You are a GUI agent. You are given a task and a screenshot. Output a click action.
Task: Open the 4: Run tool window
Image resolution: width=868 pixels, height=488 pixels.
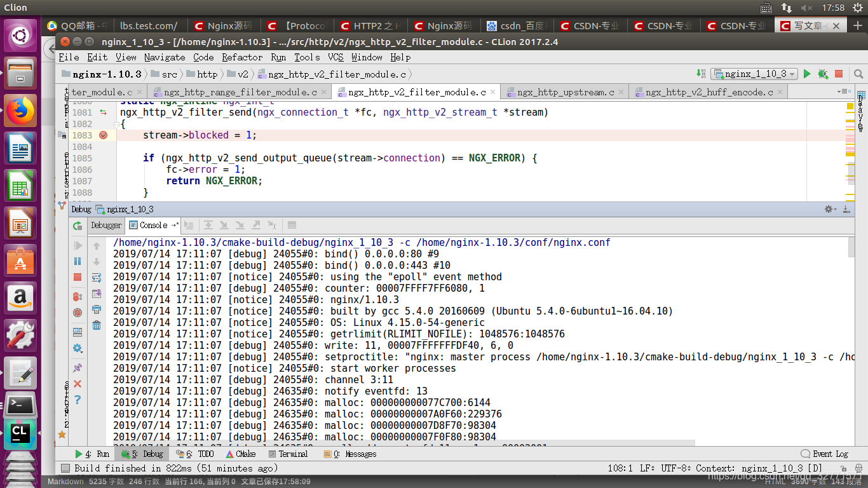pos(92,454)
